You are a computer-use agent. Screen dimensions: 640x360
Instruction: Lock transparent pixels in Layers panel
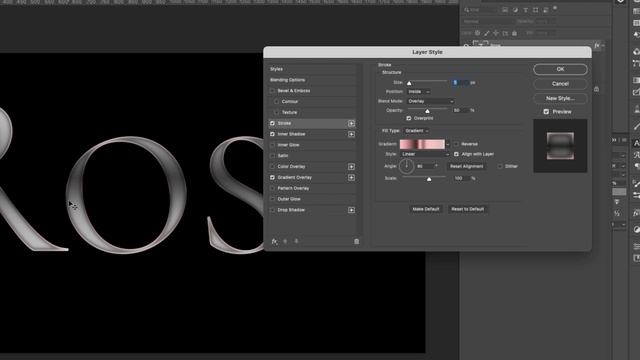tap(477, 33)
